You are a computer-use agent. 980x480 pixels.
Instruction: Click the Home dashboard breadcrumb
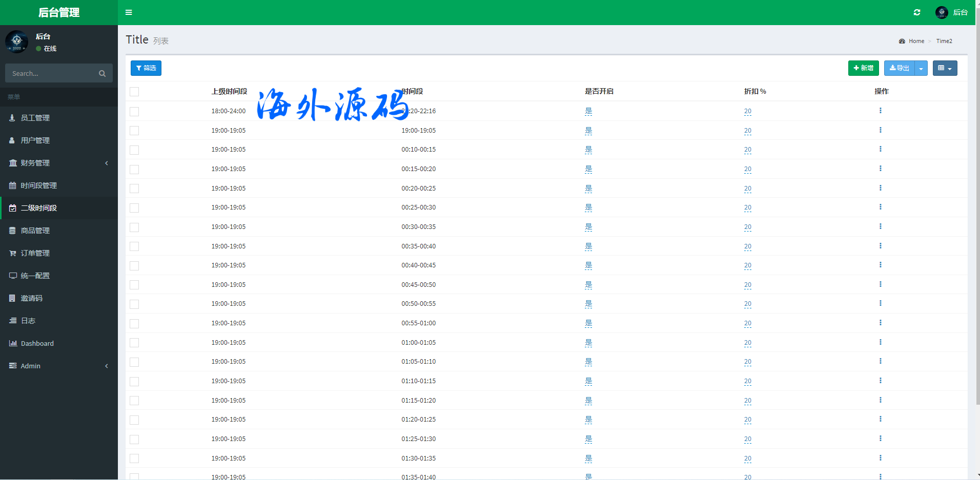[x=916, y=41]
